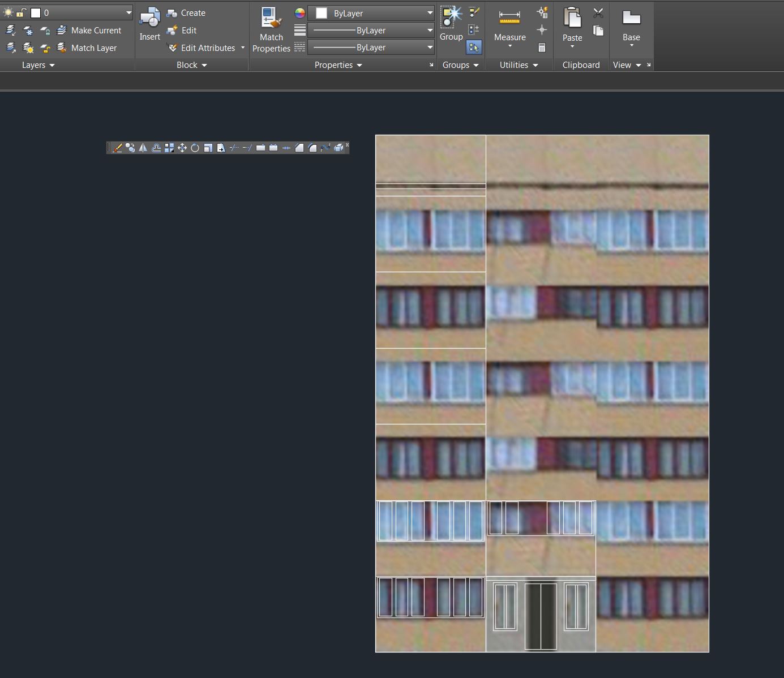
Task: Select the Move tool on the floating toolbar
Action: click(182, 148)
